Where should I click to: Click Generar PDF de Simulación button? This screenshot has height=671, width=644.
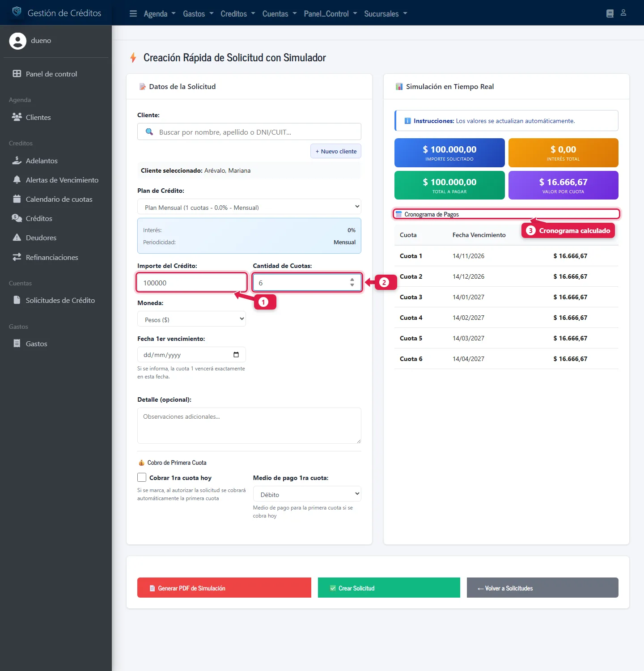tap(224, 588)
